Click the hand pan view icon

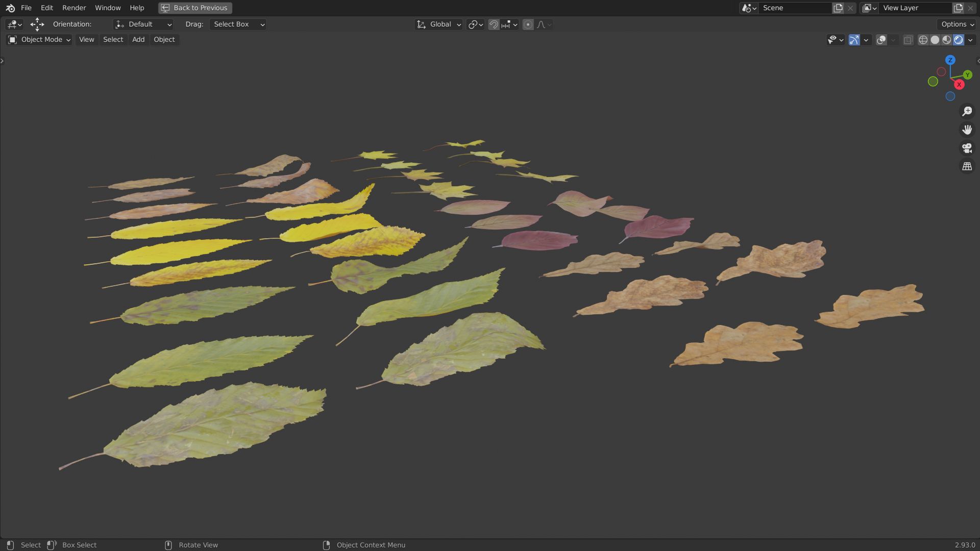tap(967, 130)
